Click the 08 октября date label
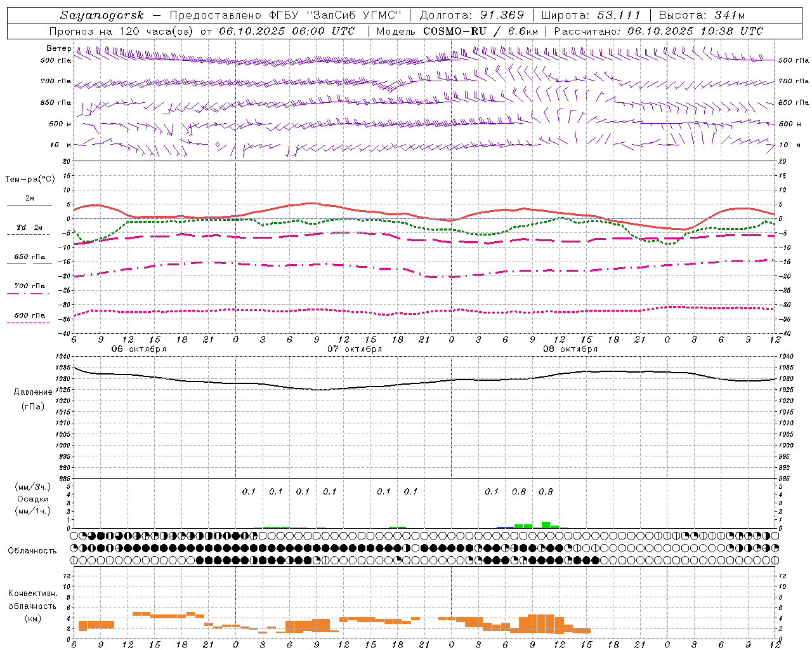This screenshot has width=812, height=650. (570, 349)
